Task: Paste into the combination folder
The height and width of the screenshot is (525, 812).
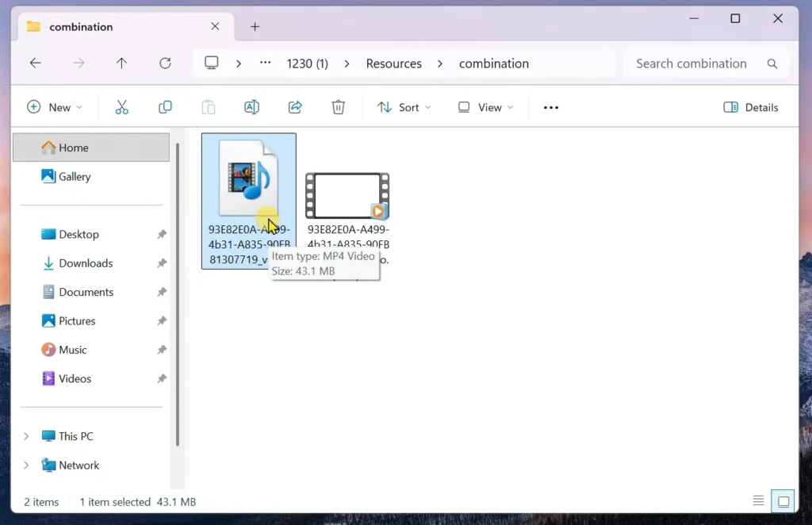Action: [x=209, y=106]
